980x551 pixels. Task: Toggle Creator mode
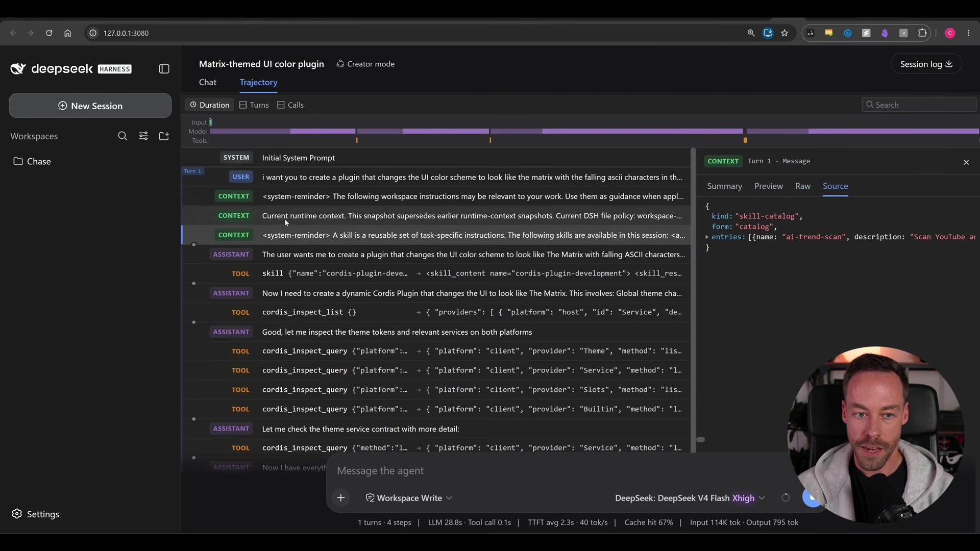365,64
